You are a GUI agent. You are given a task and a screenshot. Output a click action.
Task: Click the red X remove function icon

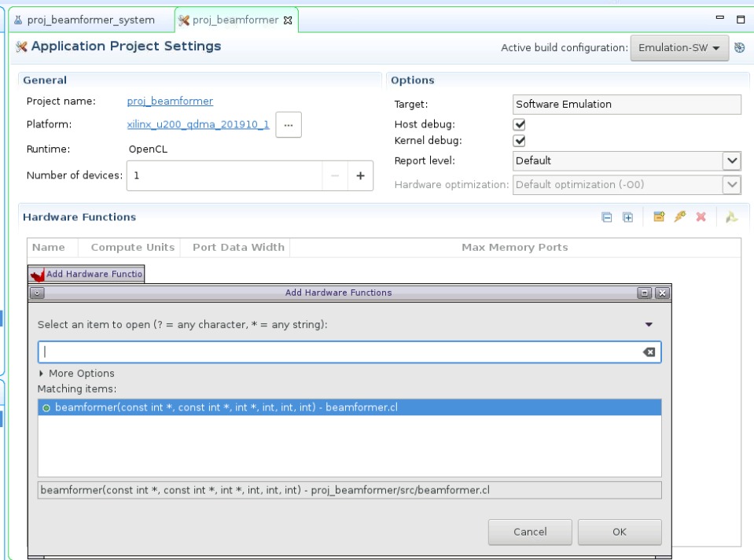[x=701, y=217]
